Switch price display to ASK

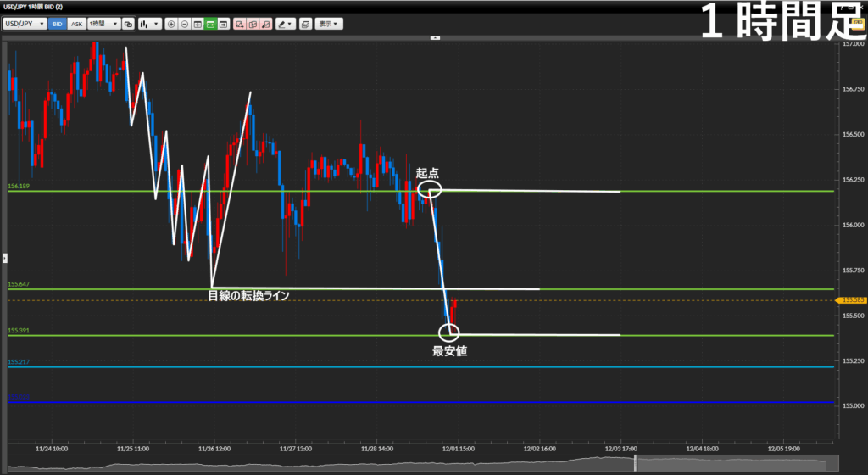[77, 24]
